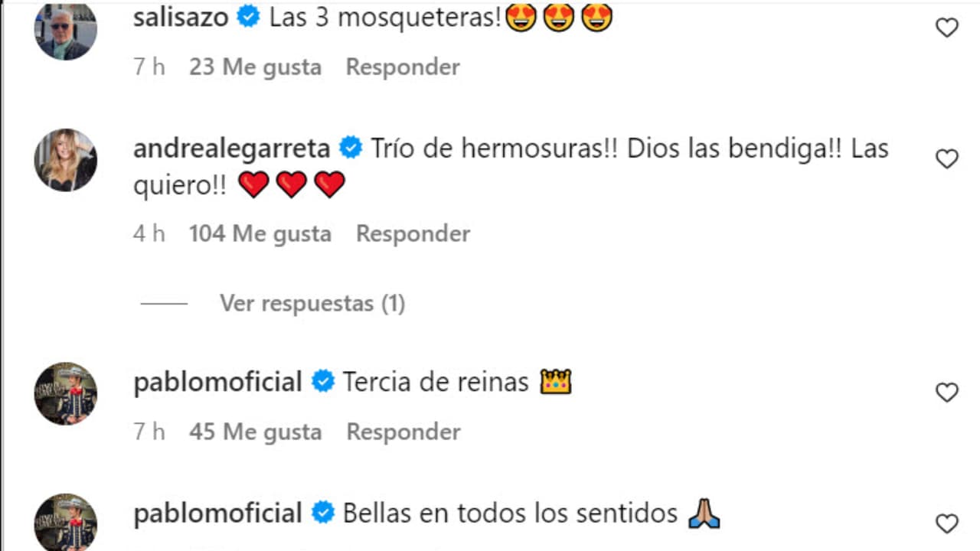This screenshot has width=980, height=551.
Task: Click 'Responder' under andrealegarreta's comment
Action: [x=413, y=233]
